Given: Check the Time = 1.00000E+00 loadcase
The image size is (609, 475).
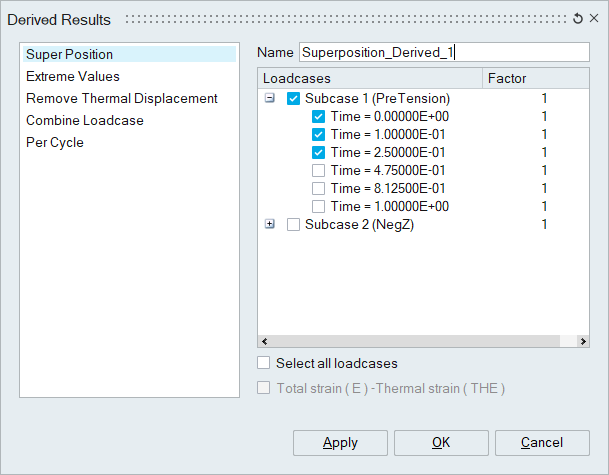Looking at the screenshot, I should [319, 206].
